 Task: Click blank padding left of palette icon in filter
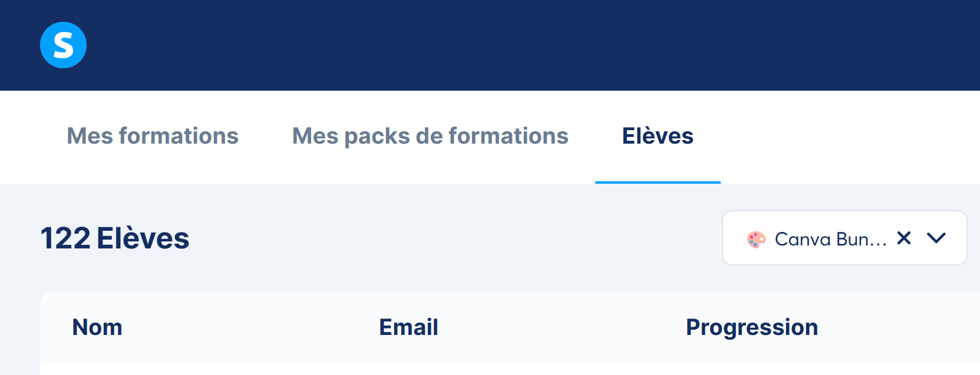[734, 239]
